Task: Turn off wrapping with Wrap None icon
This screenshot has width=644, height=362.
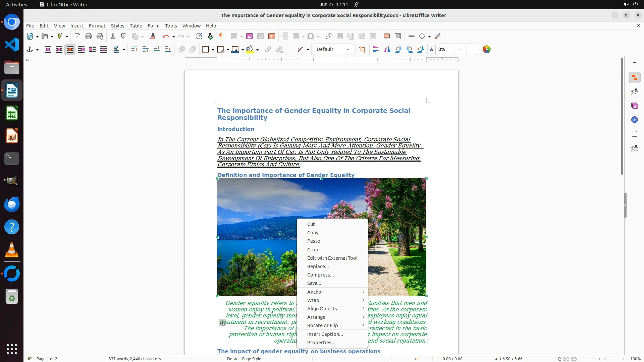Action: click(48, 50)
